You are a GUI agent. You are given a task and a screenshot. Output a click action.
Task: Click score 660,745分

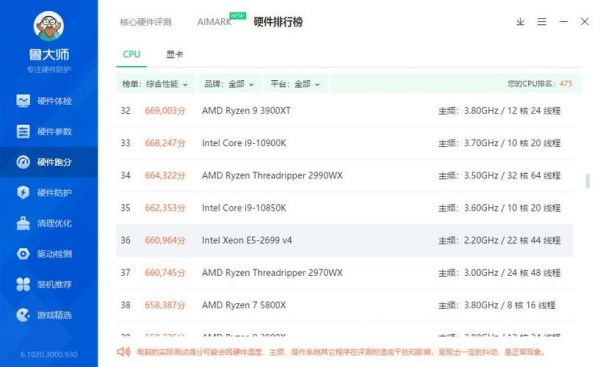click(165, 273)
